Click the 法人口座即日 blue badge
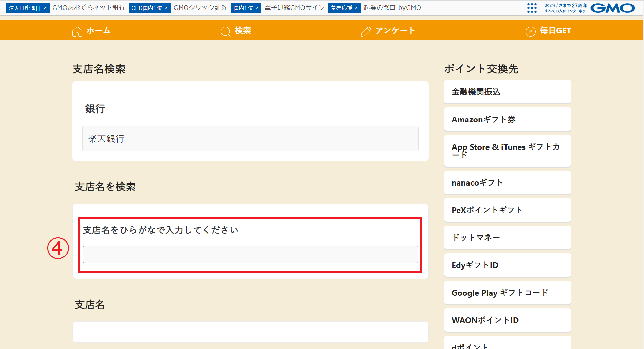The width and height of the screenshot is (644, 349). point(27,8)
